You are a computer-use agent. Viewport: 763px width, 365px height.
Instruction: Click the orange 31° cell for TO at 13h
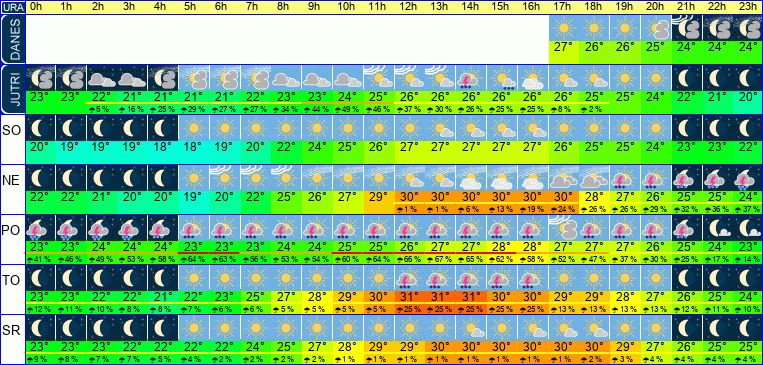click(441, 296)
